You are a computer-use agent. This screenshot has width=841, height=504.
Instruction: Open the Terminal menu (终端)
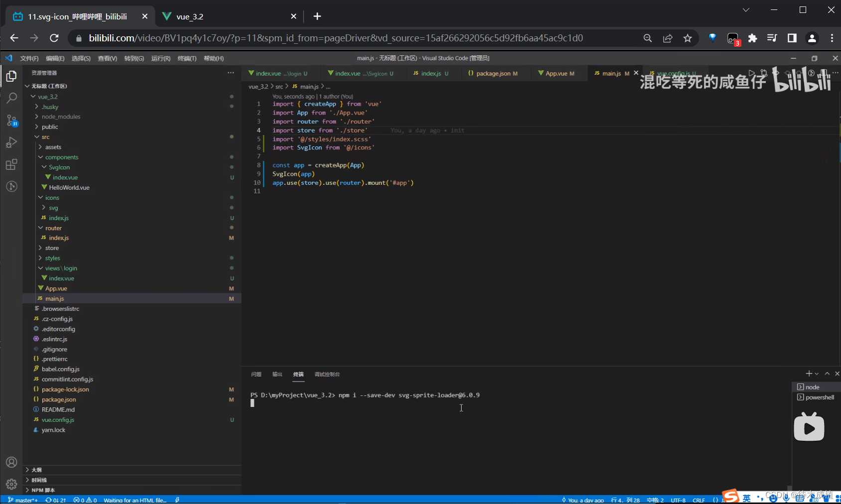point(187,58)
